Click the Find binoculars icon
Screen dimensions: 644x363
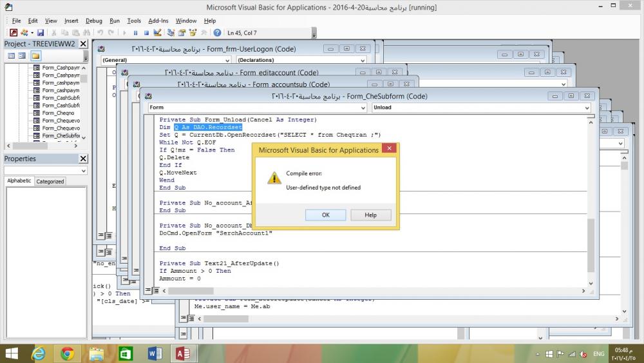click(86, 32)
